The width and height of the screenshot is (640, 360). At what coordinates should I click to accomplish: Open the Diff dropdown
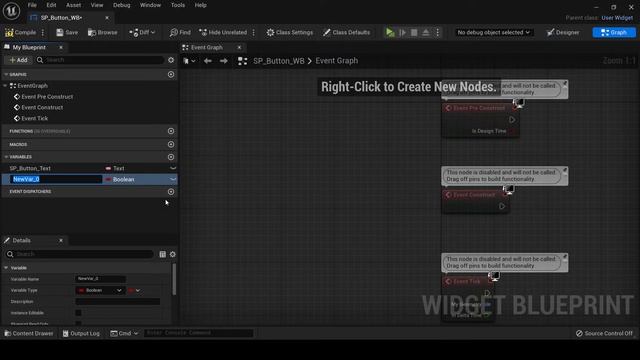click(x=142, y=32)
